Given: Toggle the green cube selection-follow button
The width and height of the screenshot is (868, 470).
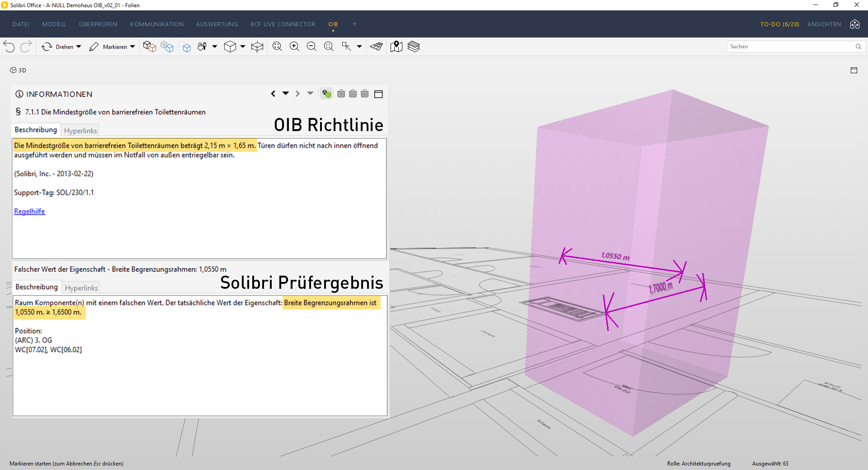Looking at the screenshot, I should point(326,94).
